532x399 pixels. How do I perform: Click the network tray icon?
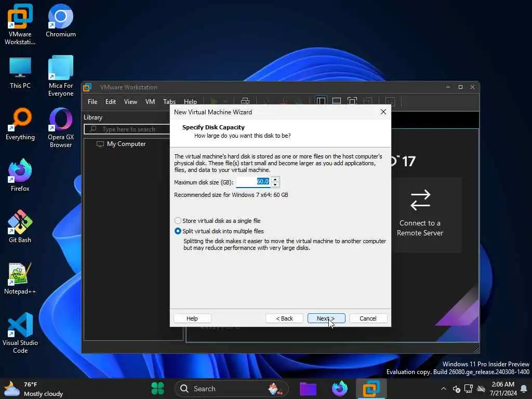469,389
